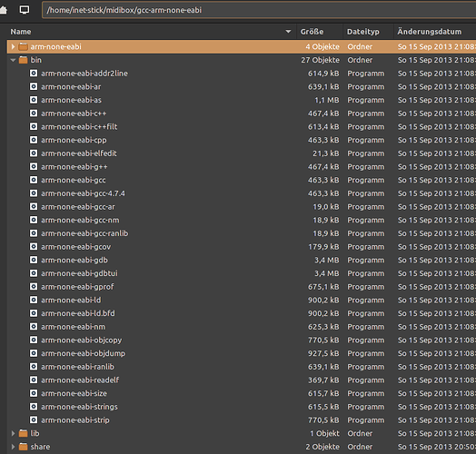476x454 pixels.
Task: Select file arm-none-eabi-ranlib
Action: point(78,367)
